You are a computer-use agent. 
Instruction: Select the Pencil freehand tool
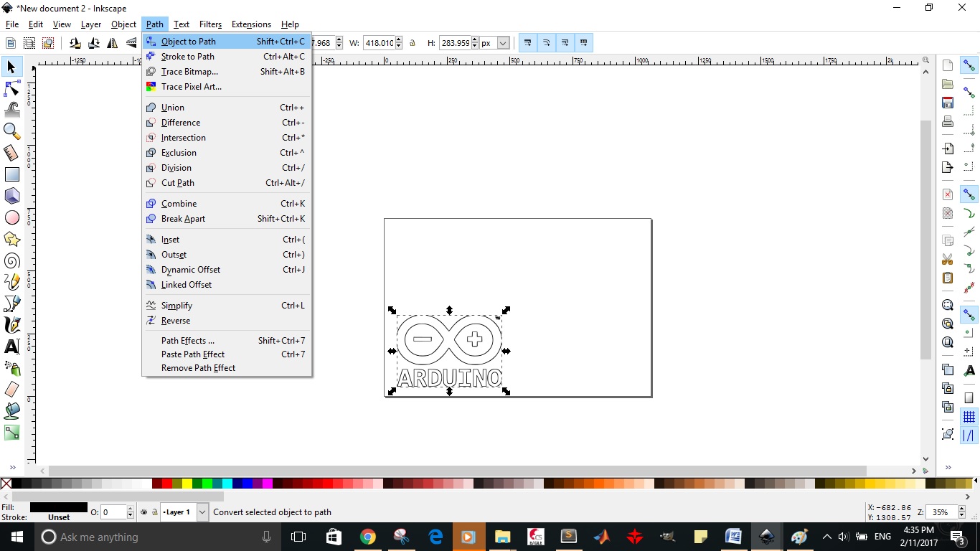click(11, 282)
